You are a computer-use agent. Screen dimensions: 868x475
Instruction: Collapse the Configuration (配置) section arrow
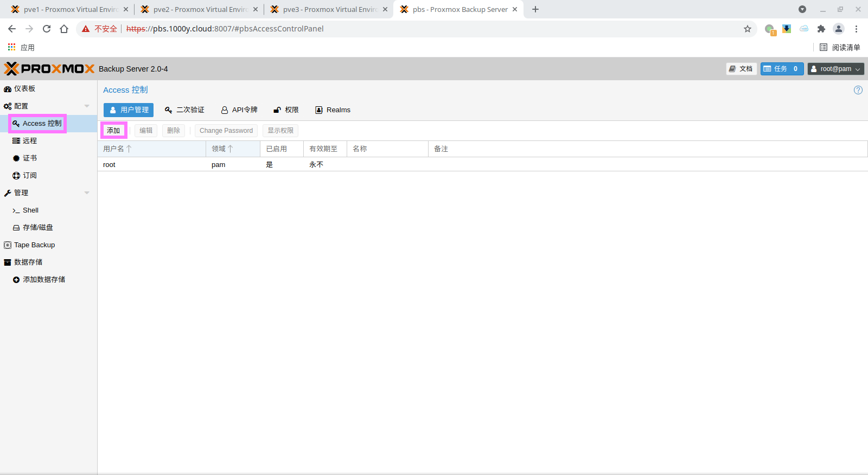coord(87,106)
